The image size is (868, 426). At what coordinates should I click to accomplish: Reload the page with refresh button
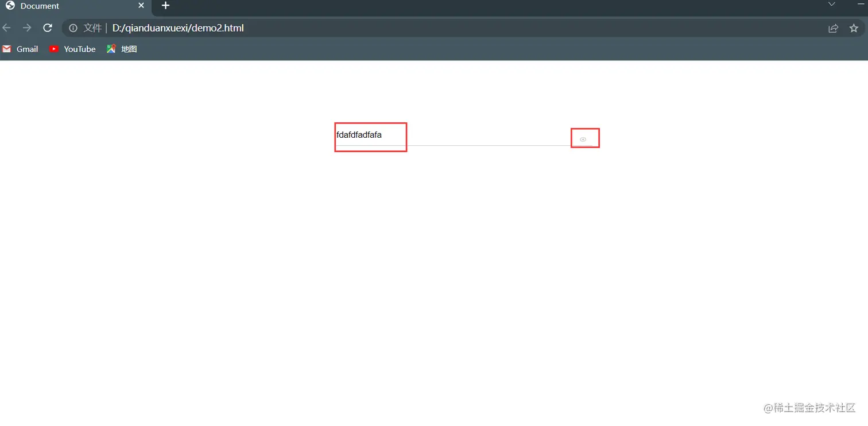point(48,28)
